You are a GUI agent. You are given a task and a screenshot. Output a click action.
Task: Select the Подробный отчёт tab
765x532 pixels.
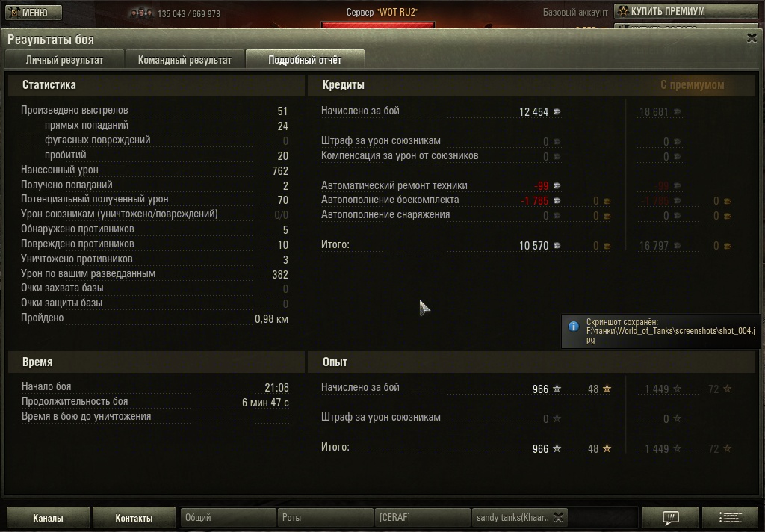coord(305,60)
